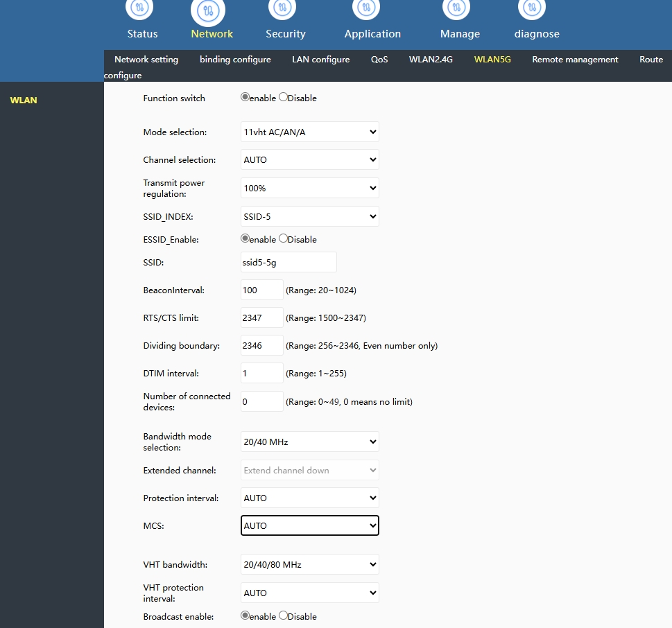Open the Manage section icon

click(456, 8)
